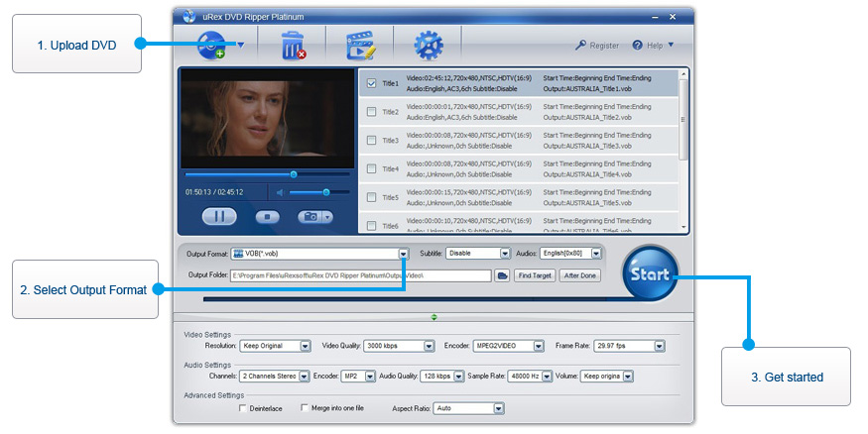Take a snapshot with the camera button

click(x=310, y=216)
